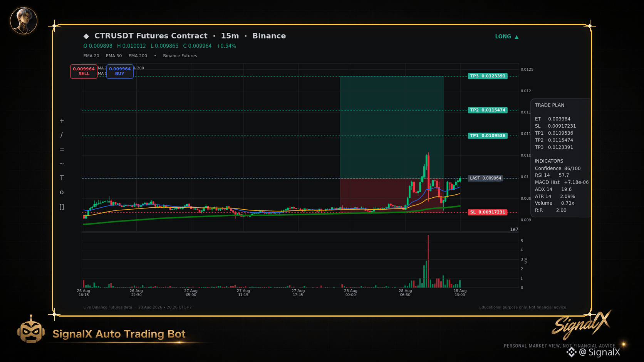Click the SignalX robot mascot icon

31,329
